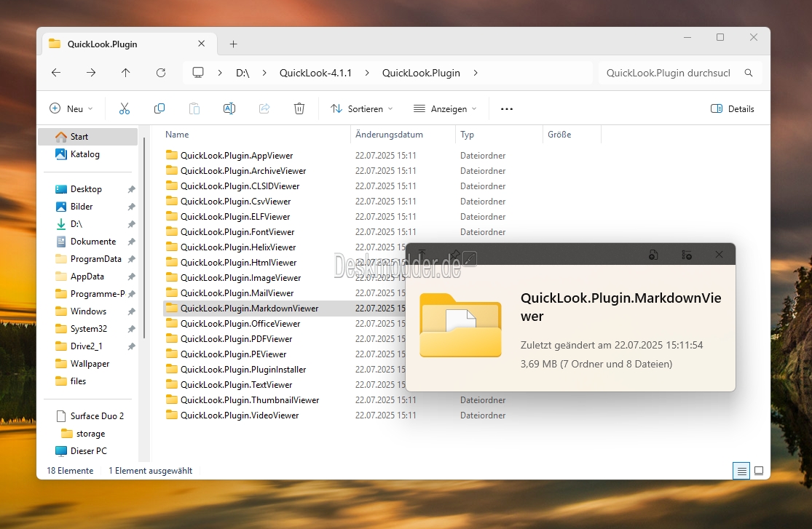Switch to details list view icon
The height and width of the screenshot is (529, 812).
click(741, 471)
